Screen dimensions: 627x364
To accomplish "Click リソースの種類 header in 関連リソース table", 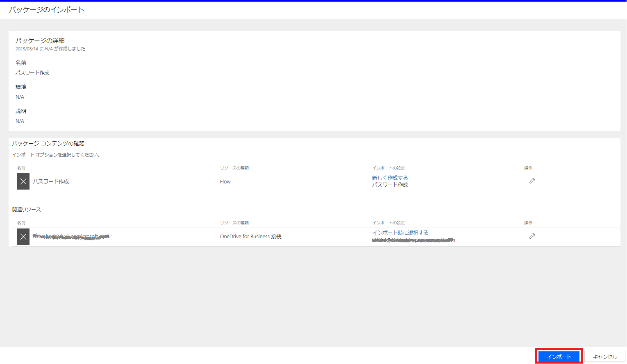I will [x=234, y=223].
